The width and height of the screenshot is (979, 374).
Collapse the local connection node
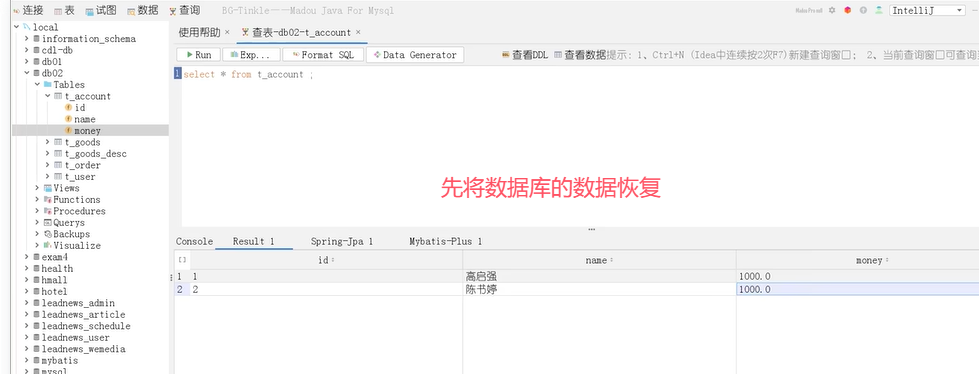pos(16,27)
